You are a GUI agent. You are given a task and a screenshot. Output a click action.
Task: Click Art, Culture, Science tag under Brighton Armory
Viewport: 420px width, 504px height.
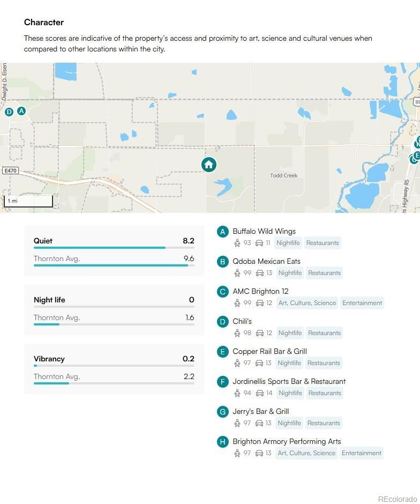tap(306, 453)
